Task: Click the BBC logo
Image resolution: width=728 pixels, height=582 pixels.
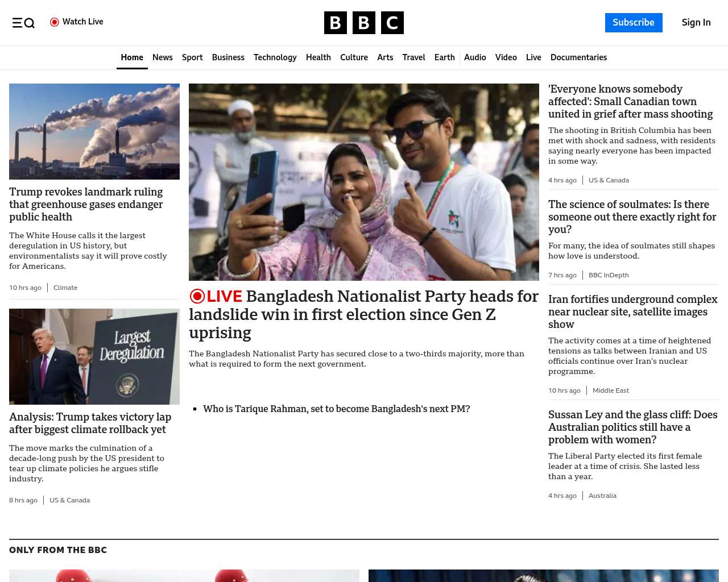Action: (363, 23)
